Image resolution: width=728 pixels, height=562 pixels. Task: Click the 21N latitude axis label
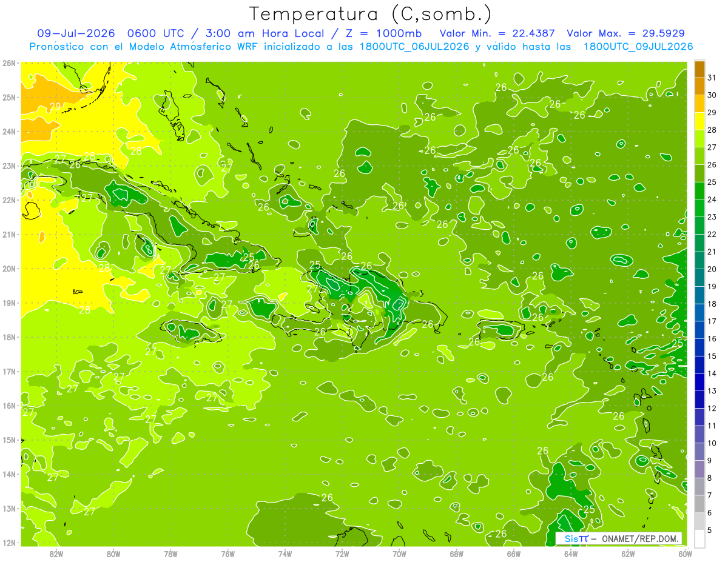click(x=8, y=234)
